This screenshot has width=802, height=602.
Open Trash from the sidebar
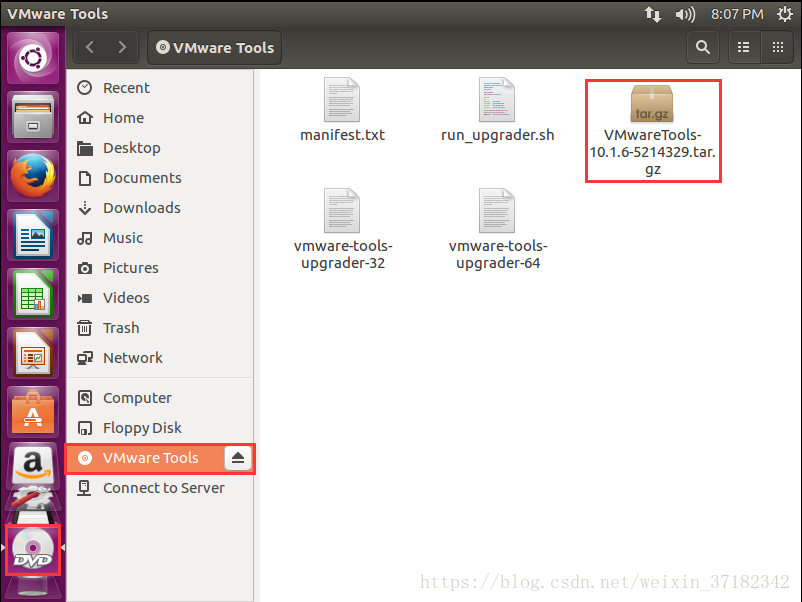(x=121, y=328)
